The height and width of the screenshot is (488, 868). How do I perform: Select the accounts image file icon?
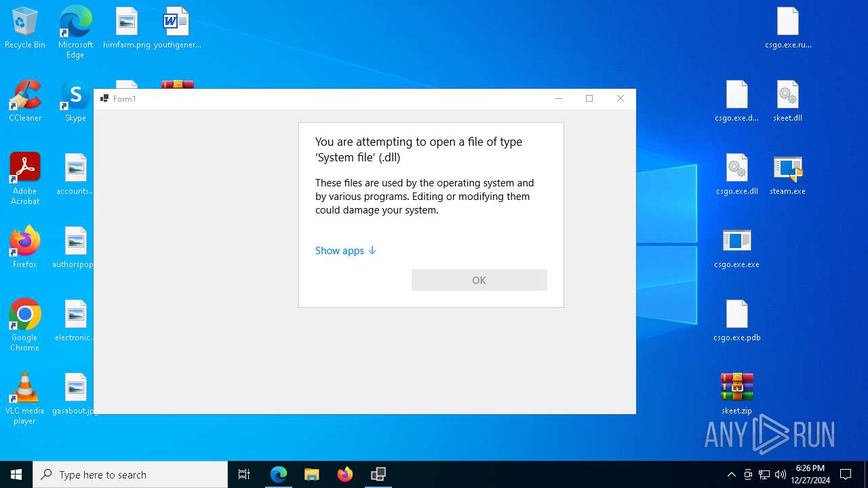click(x=75, y=175)
